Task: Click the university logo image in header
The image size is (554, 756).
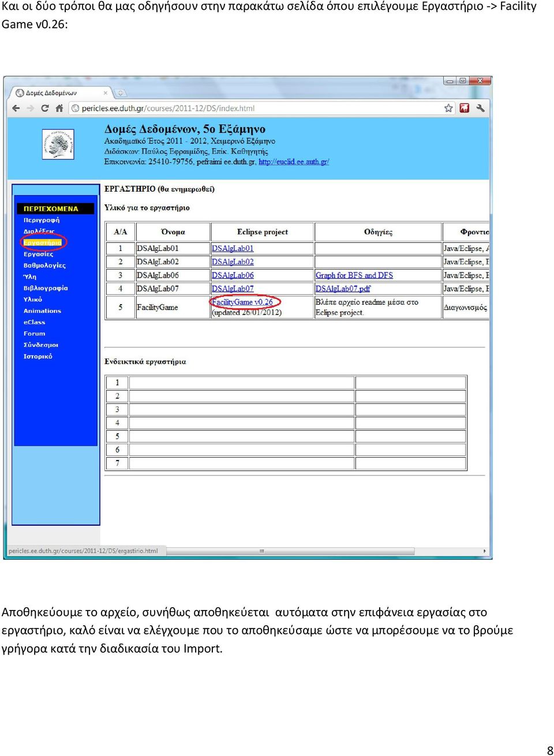Action: click(58, 144)
